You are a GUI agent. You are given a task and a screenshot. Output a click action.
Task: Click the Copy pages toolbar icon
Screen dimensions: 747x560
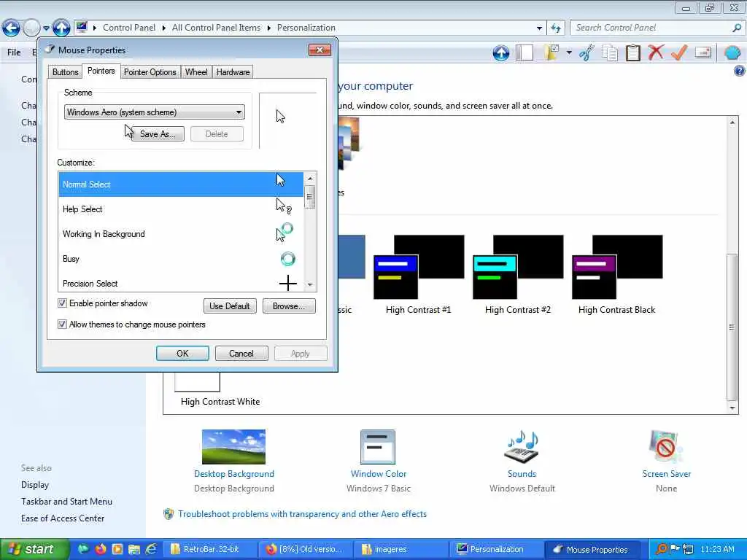click(x=610, y=52)
